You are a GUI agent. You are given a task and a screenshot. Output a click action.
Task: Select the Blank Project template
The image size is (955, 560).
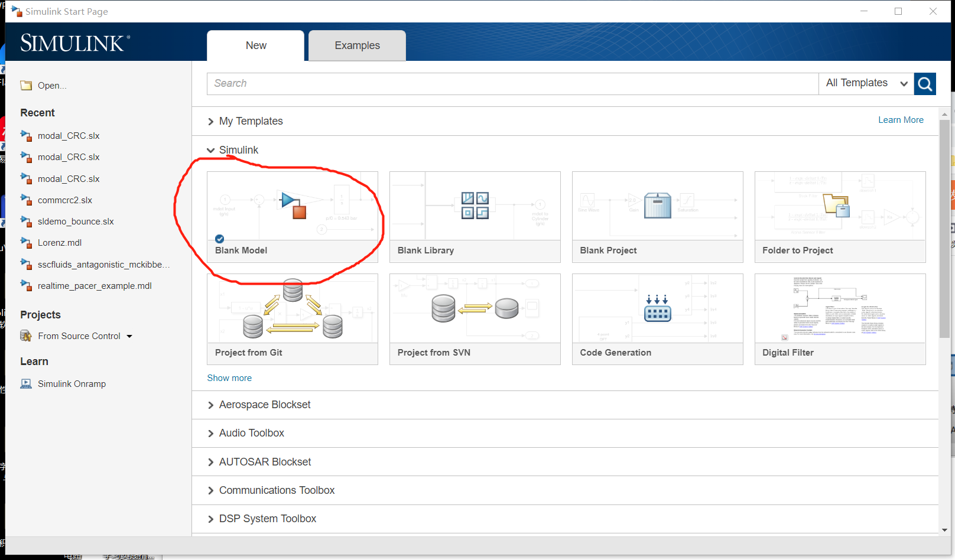click(658, 217)
